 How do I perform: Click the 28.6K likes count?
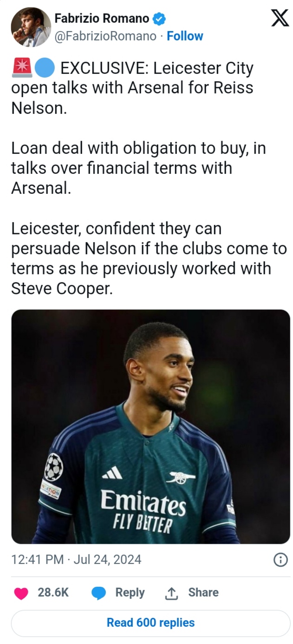[53, 593]
